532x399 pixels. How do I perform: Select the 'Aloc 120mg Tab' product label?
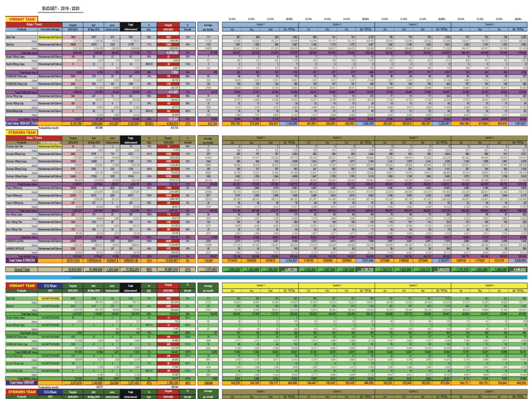pos(22,222)
